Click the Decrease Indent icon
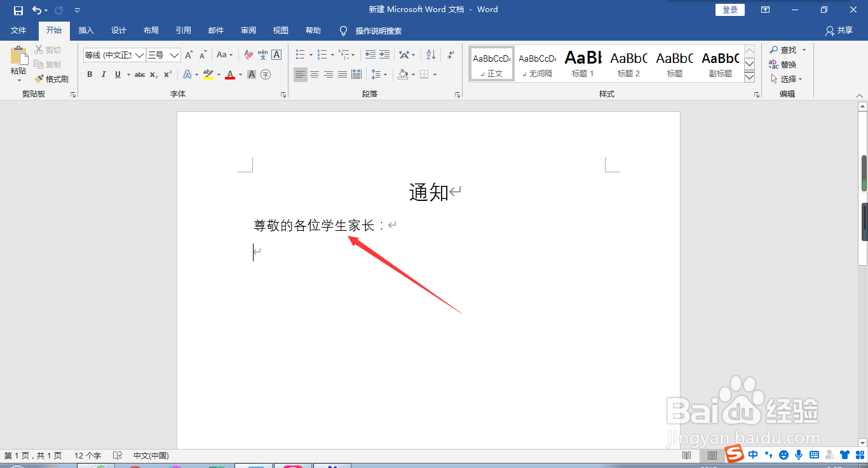Screen dimensions: 868x468 click(x=370, y=55)
